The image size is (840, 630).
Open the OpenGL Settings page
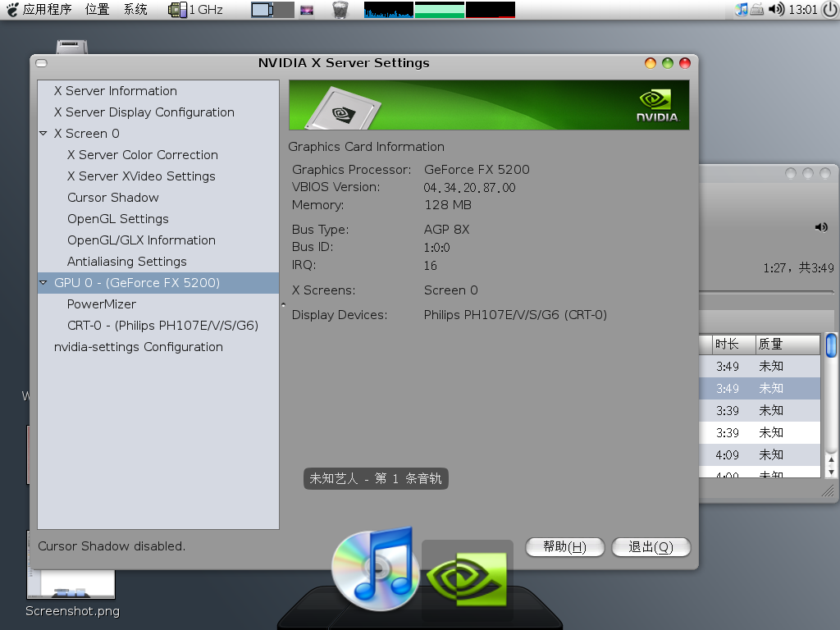coord(118,219)
